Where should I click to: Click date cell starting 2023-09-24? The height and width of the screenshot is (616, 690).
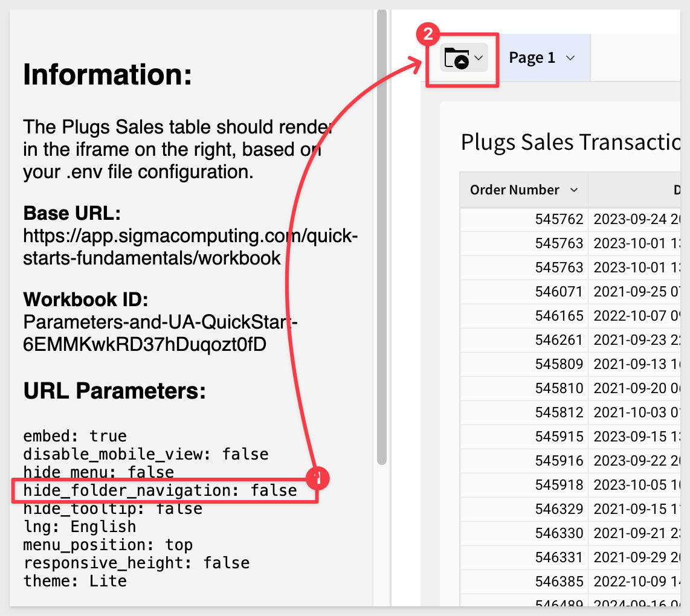pyautogui.click(x=635, y=219)
